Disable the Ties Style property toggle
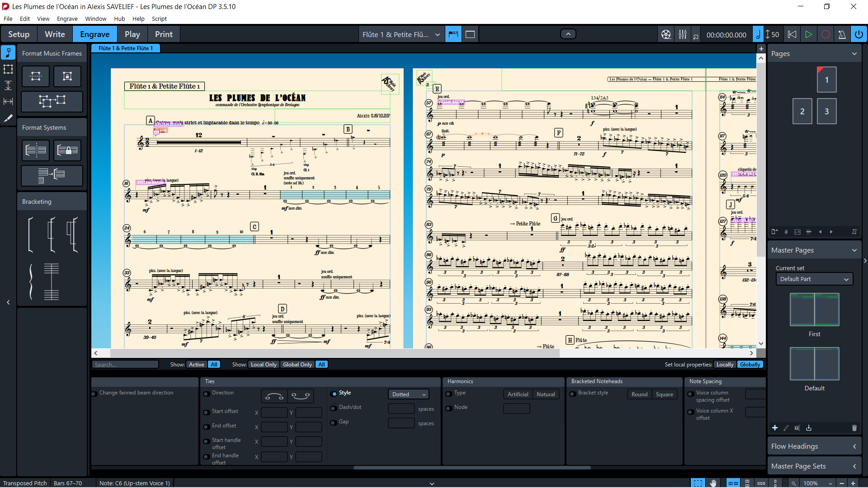The image size is (868, 488). (334, 394)
